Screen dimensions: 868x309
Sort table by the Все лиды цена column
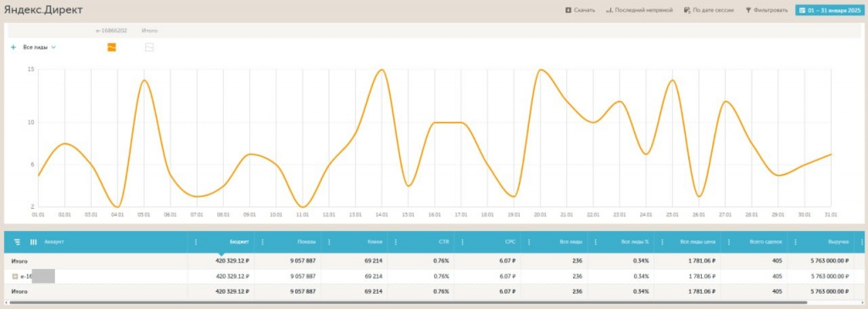tap(698, 242)
